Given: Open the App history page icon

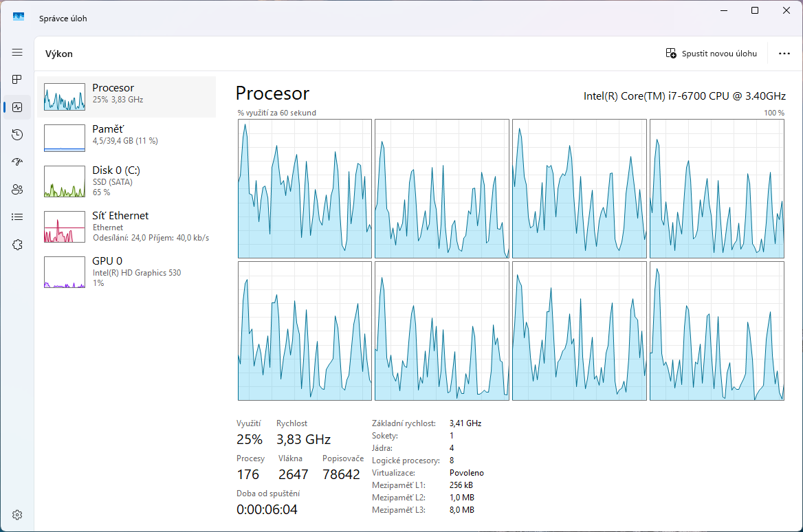Looking at the screenshot, I should [17, 135].
